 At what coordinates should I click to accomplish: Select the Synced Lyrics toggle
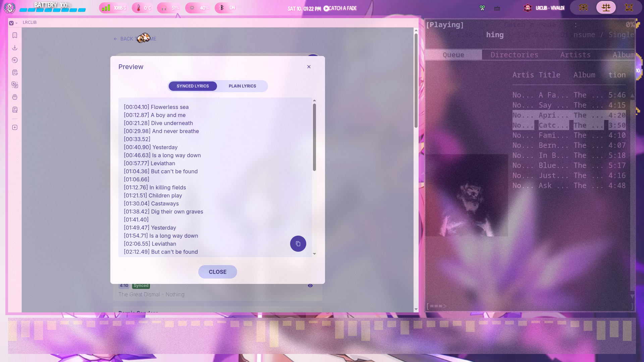193,86
